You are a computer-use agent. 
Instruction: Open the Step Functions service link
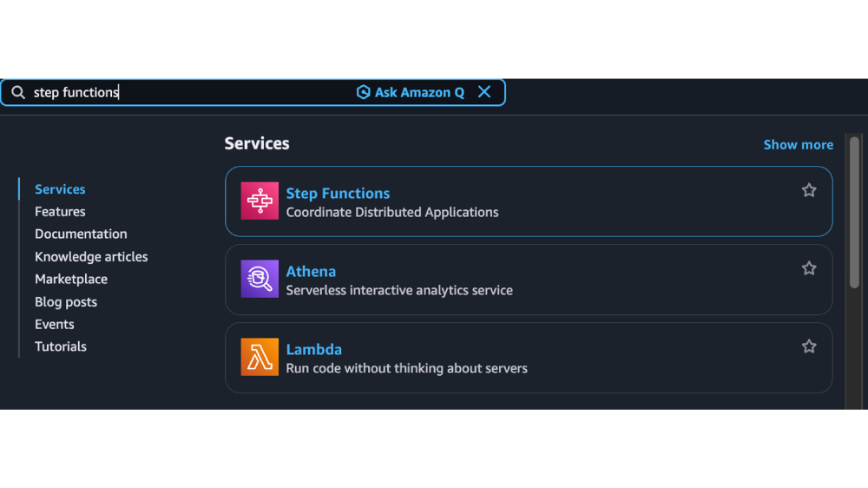338,194
